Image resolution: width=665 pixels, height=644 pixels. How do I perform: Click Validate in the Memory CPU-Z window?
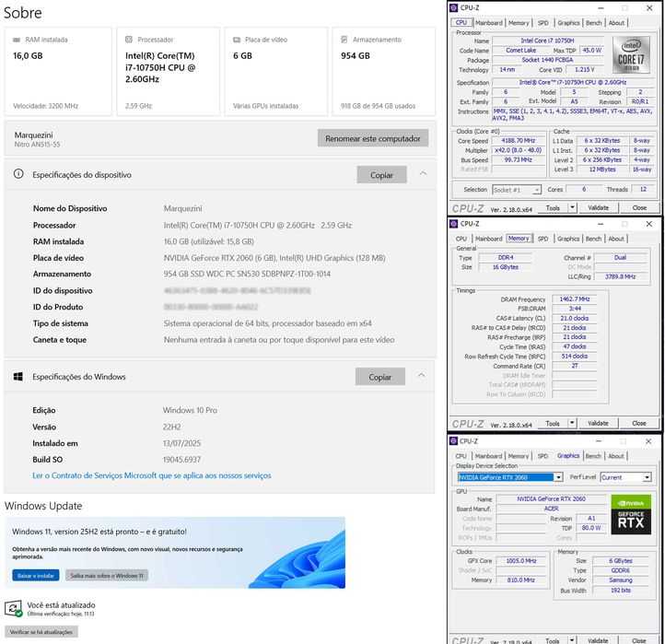[598, 423]
